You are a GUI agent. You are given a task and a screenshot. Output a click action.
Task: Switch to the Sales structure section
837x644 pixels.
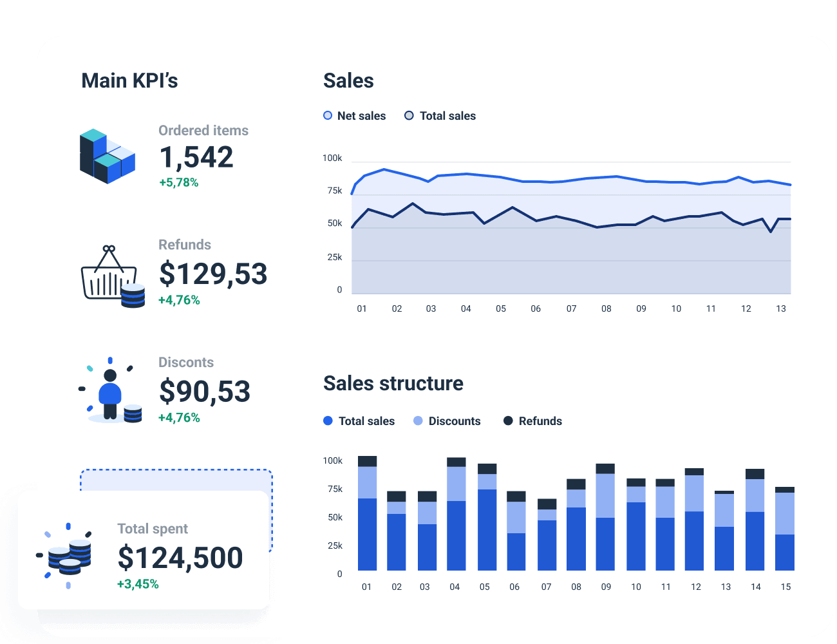tap(393, 383)
